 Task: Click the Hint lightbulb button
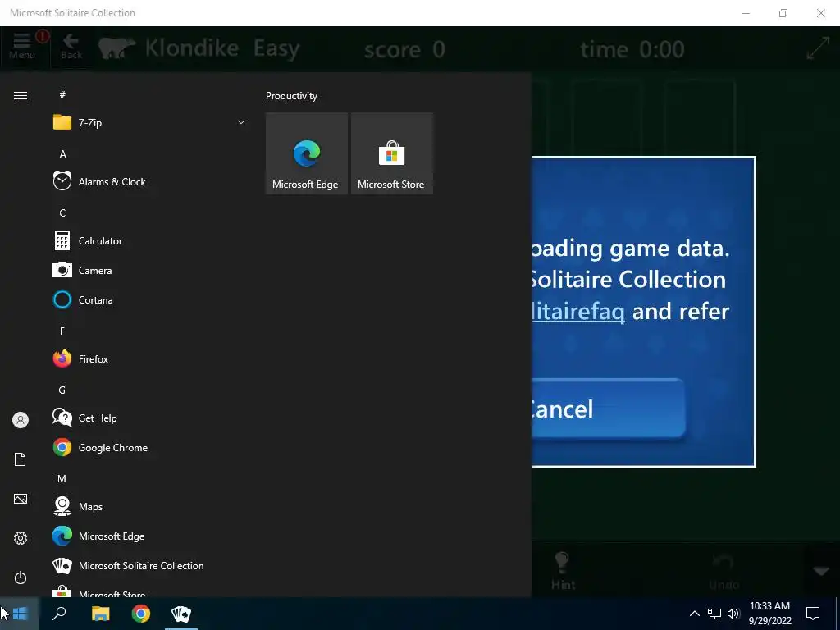[x=563, y=571]
